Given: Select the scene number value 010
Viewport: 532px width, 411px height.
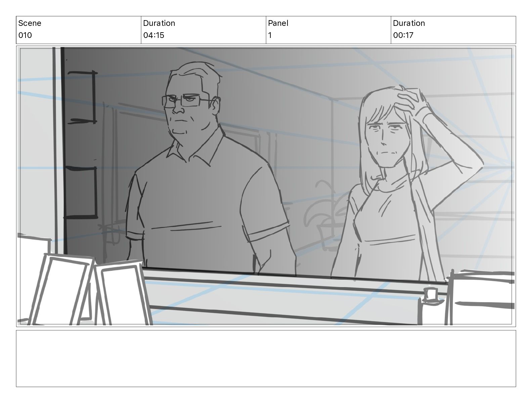Looking at the screenshot, I should coord(25,35).
